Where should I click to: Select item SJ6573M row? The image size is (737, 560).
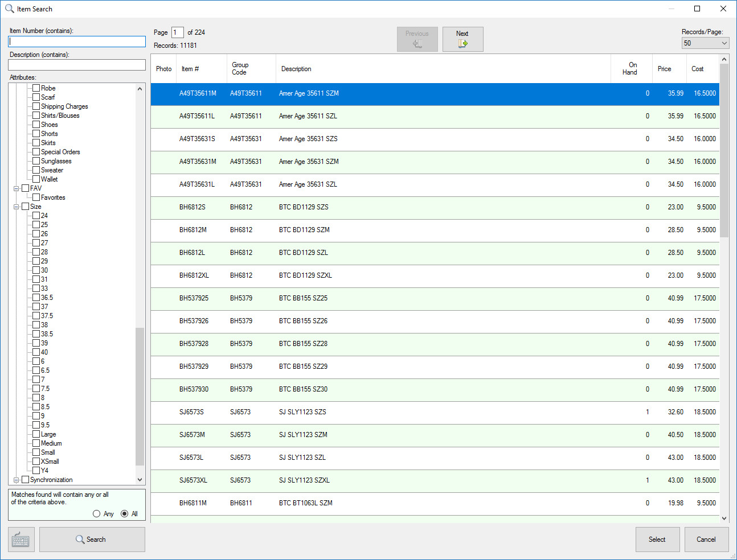tap(435, 435)
